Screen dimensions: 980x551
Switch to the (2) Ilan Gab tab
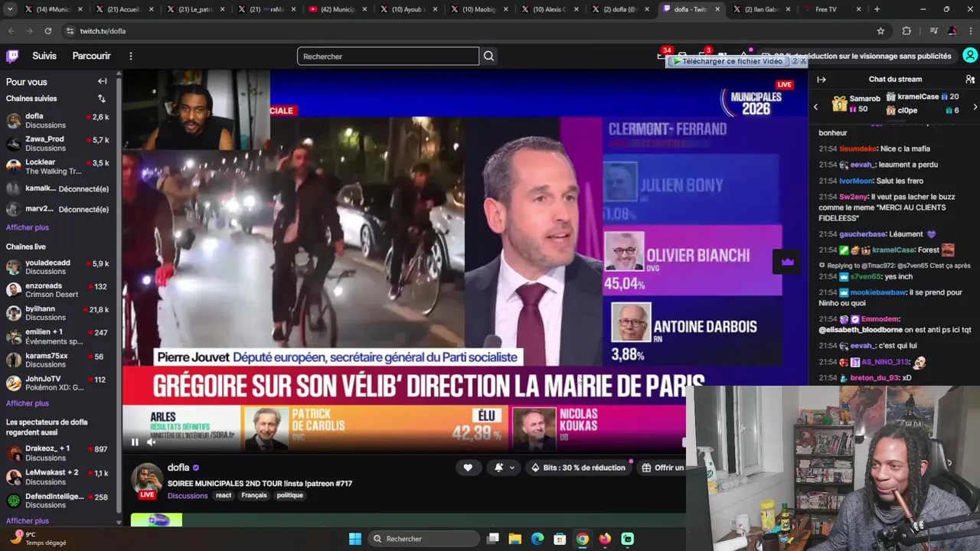(x=761, y=9)
